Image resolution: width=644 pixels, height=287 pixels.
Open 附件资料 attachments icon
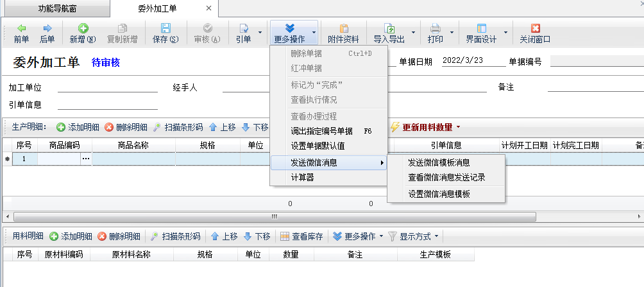click(343, 28)
